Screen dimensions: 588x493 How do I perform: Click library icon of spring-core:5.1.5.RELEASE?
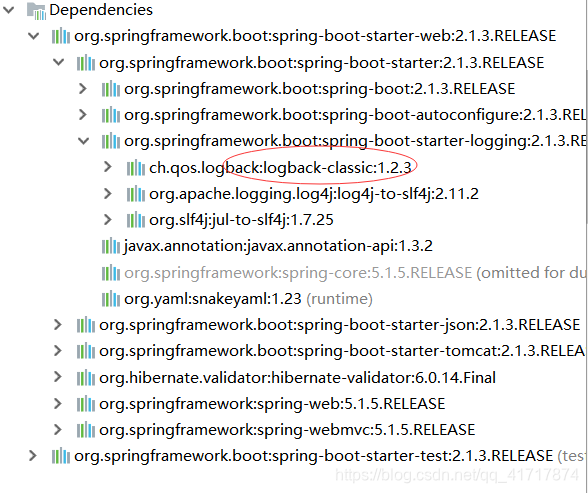pyautogui.click(x=111, y=273)
